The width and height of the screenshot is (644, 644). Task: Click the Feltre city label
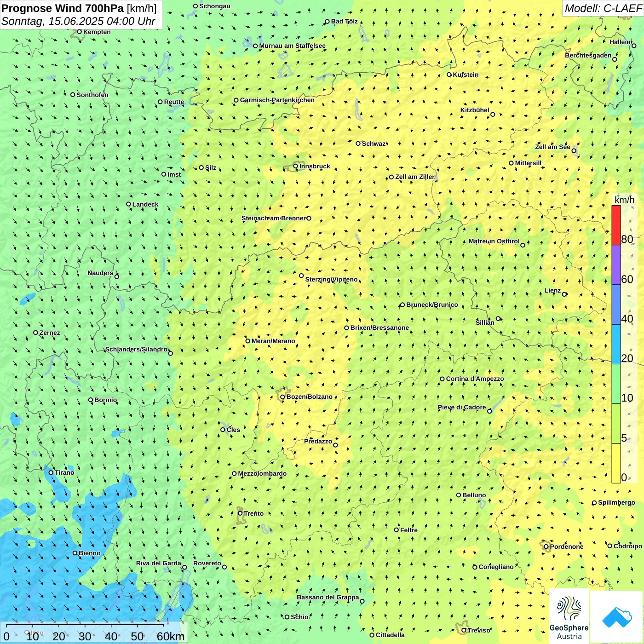coord(409,530)
